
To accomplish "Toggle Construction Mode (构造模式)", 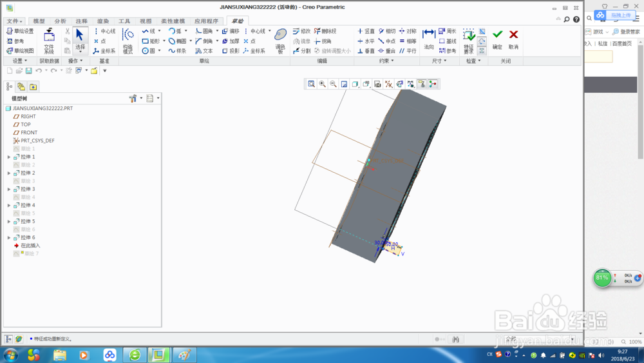I will tap(128, 41).
